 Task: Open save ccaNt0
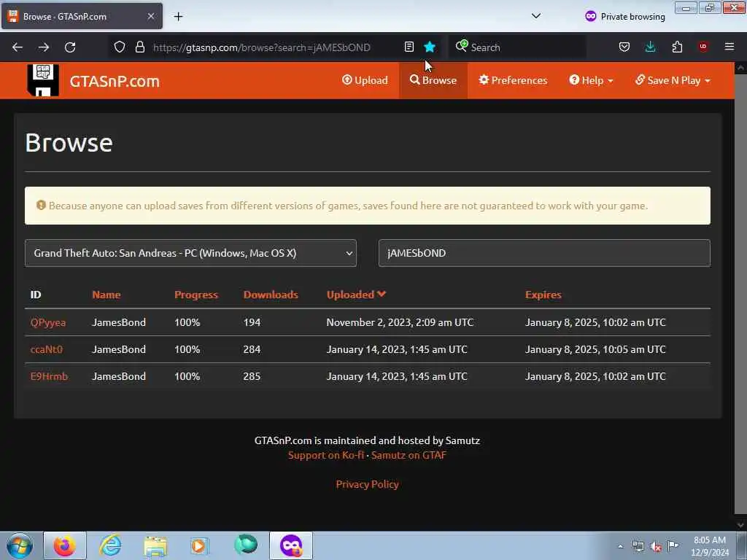coord(46,349)
